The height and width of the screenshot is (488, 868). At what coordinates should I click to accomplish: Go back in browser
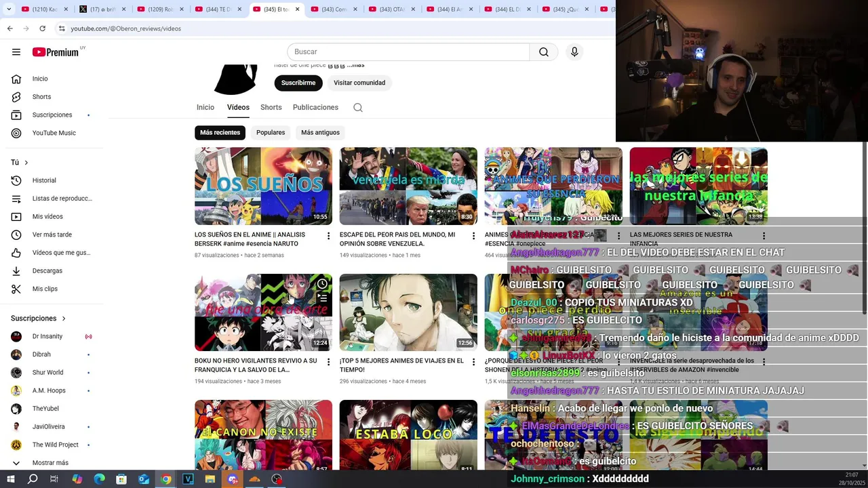coord(10,28)
